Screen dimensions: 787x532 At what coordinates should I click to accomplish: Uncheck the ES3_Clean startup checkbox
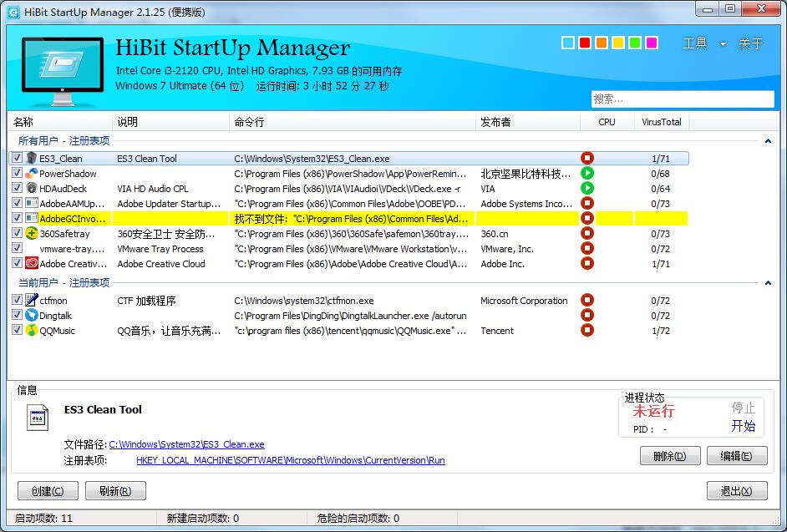(x=18, y=159)
